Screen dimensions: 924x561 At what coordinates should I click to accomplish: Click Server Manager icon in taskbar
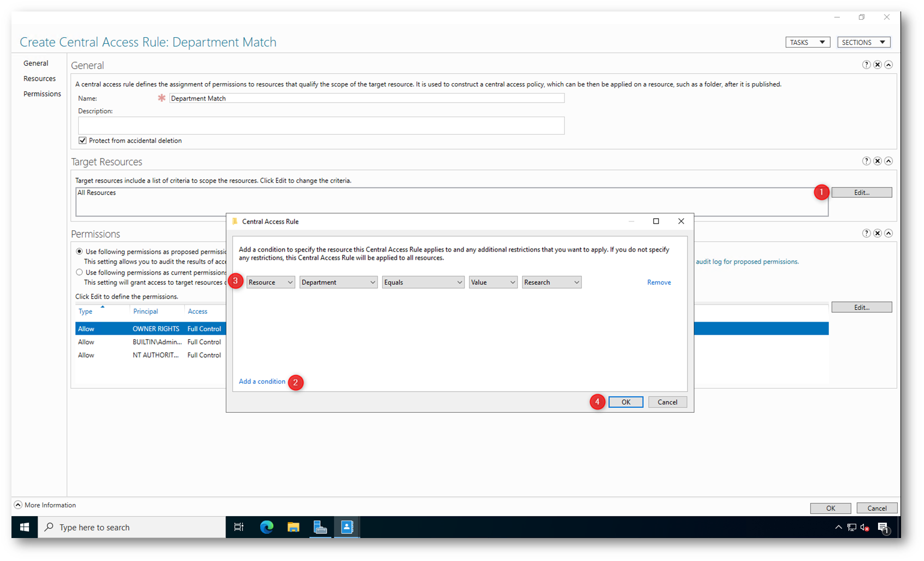click(320, 527)
